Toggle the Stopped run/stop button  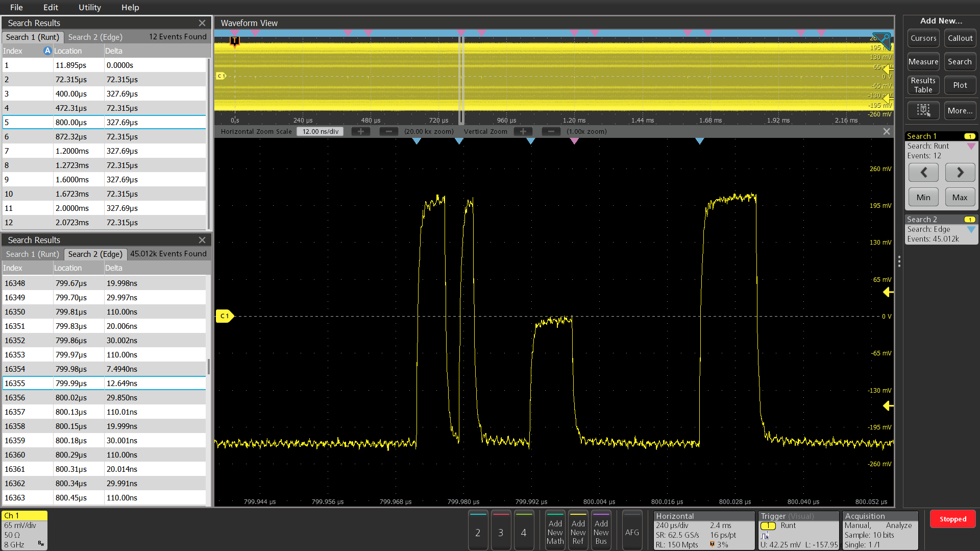[x=953, y=519]
